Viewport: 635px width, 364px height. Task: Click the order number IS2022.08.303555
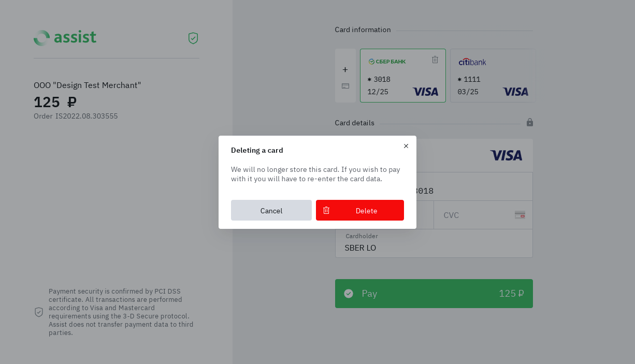pos(86,116)
